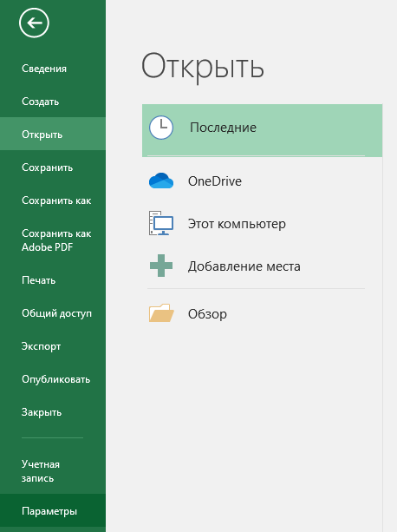Screen dimensions: 397x532
Task: Select the Последние location label
Action: pyautogui.click(x=223, y=128)
